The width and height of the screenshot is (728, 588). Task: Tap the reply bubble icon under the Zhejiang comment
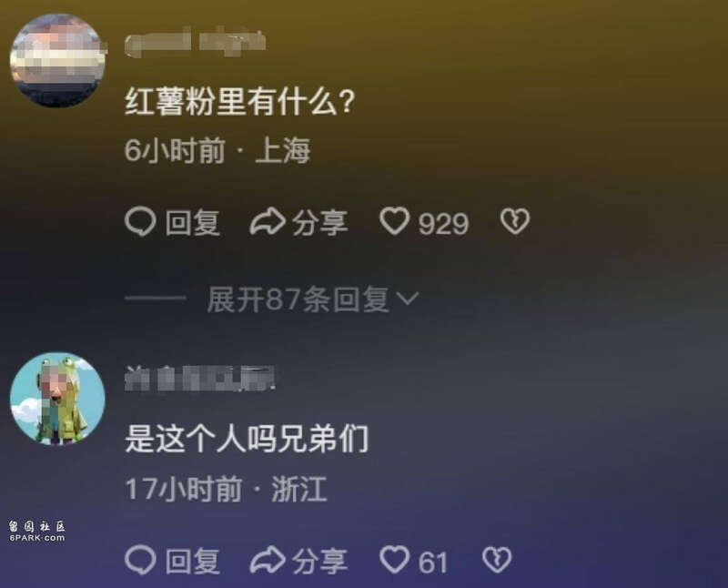pyautogui.click(x=140, y=560)
